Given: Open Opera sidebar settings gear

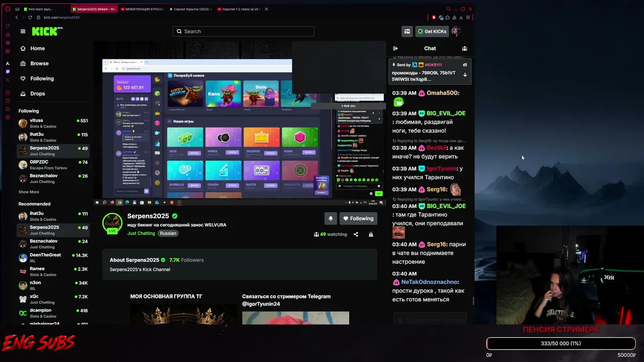Looking at the screenshot, I should pos(8,117).
